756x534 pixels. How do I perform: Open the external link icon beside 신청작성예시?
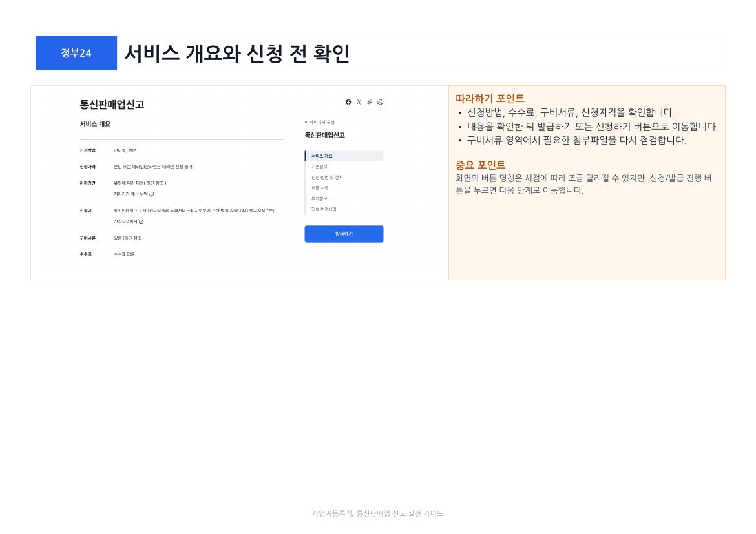coord(142,221)
